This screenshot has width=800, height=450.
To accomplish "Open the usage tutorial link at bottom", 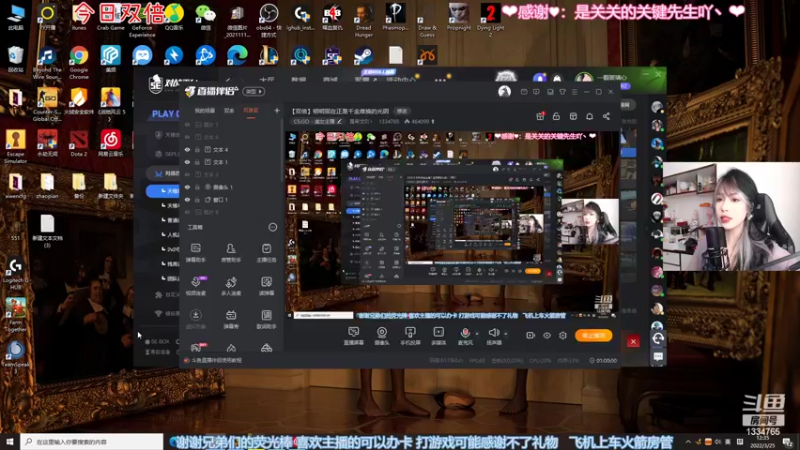I will [x=217, y=360].
